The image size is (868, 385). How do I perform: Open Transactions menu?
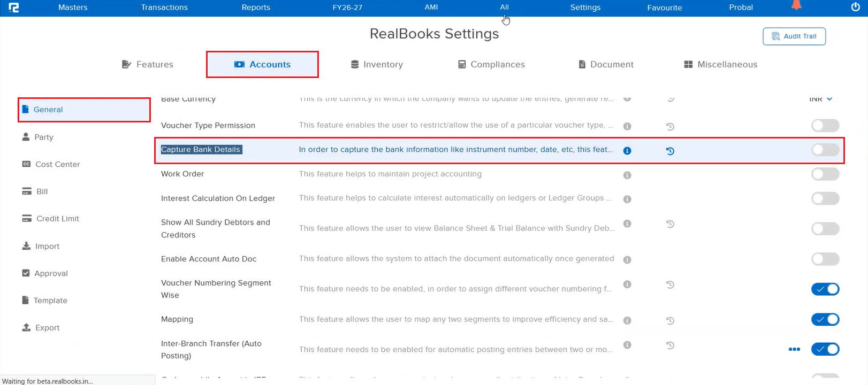click(164, 7)
